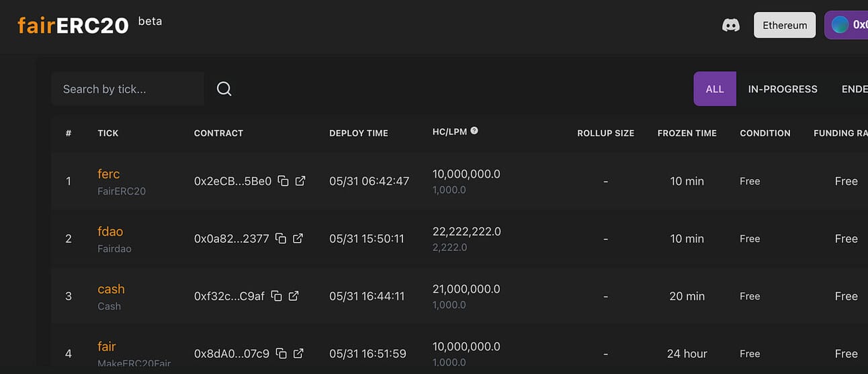Click the TICK column header
This screenshot has height=374, width=868.
pos(108,133)
